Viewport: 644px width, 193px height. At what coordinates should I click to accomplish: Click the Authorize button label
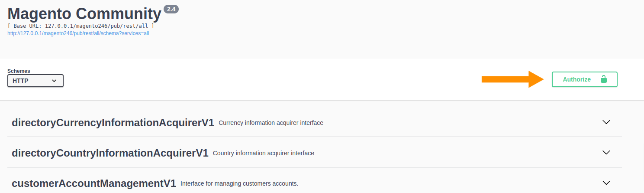coord(576,79)
